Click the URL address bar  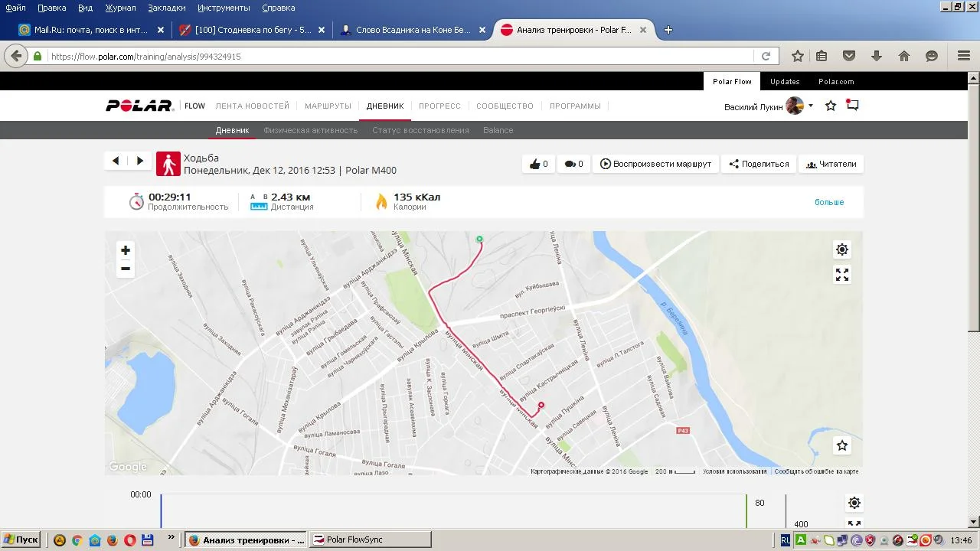(x=398, y=57)
